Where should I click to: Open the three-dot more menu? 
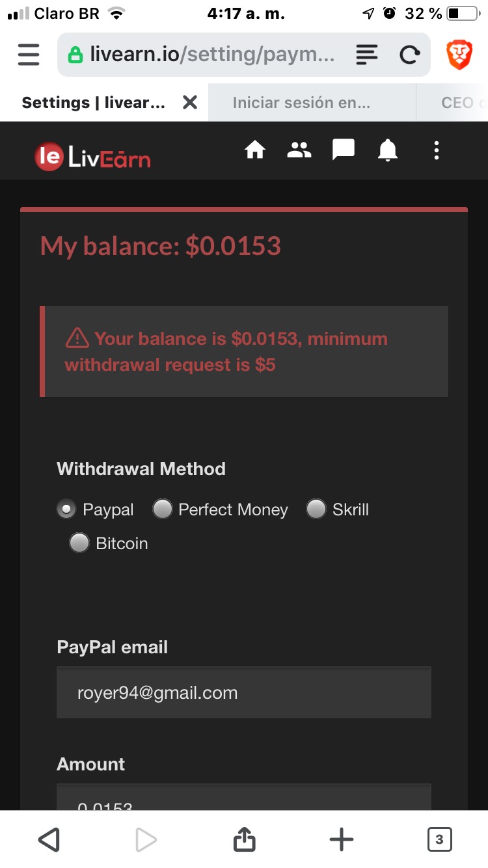click(x=437, y=151)
